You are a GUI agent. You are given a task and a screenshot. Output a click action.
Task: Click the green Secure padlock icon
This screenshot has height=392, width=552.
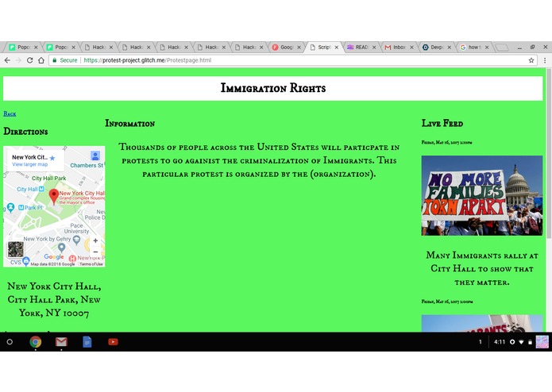tap(55, 60)
